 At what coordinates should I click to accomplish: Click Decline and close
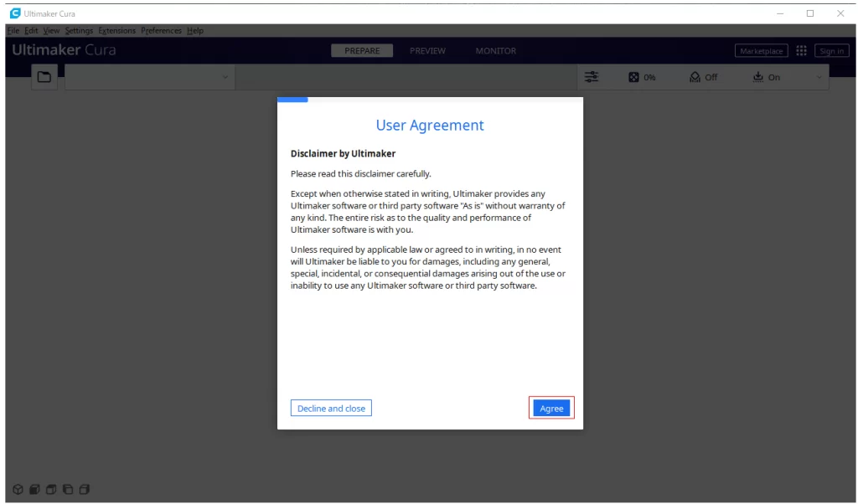(x=331, y=409)
